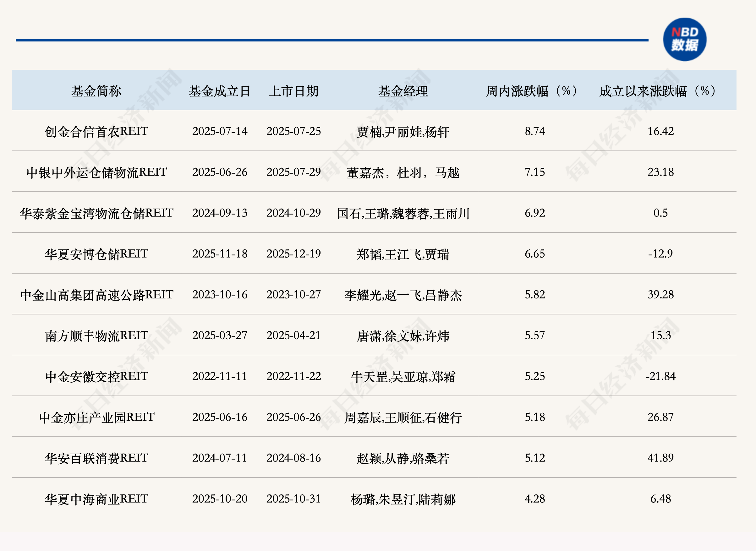Click the since-inception value 39.28
Screen dimensions: 756x551
pyautogui.click(x=660, y=295)
